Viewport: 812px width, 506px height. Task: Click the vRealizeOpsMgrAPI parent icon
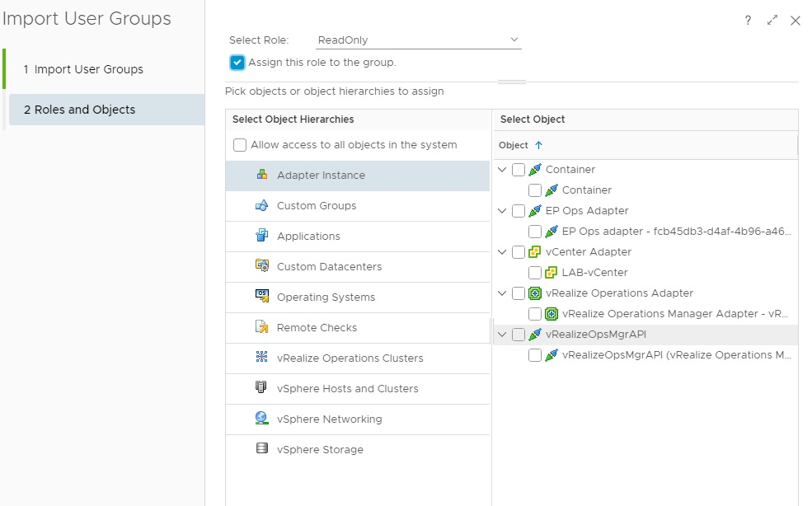tap(535, 335)
